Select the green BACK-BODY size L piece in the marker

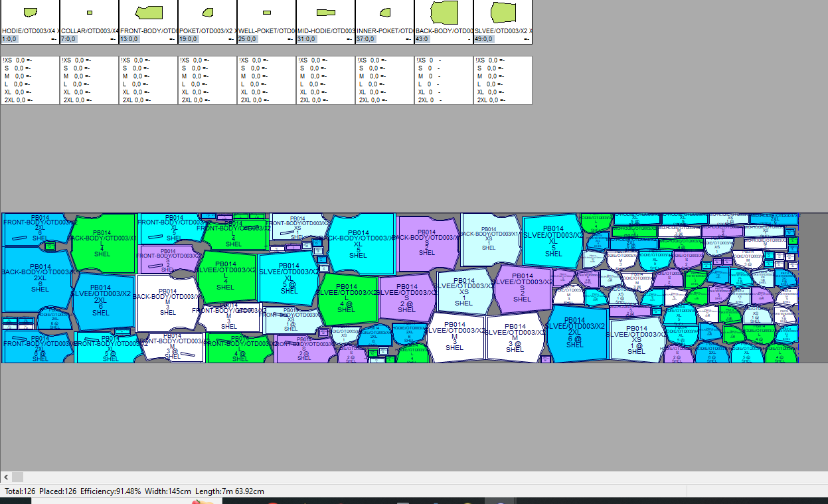pos(102,243)
